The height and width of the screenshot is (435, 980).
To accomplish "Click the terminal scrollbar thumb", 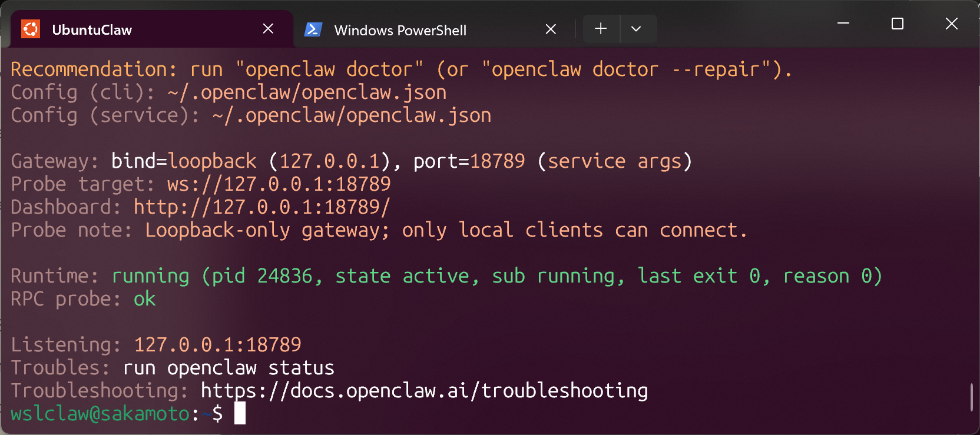I will coord(971,397).
